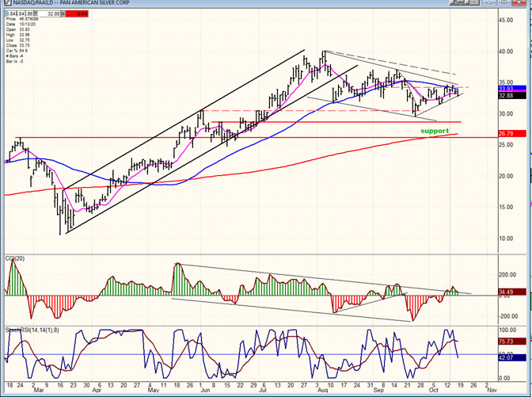Image resolution: width=532 pixels, height=397 pixels.
Task: Toggle the Int link button beside Sym
Action: 472,2
